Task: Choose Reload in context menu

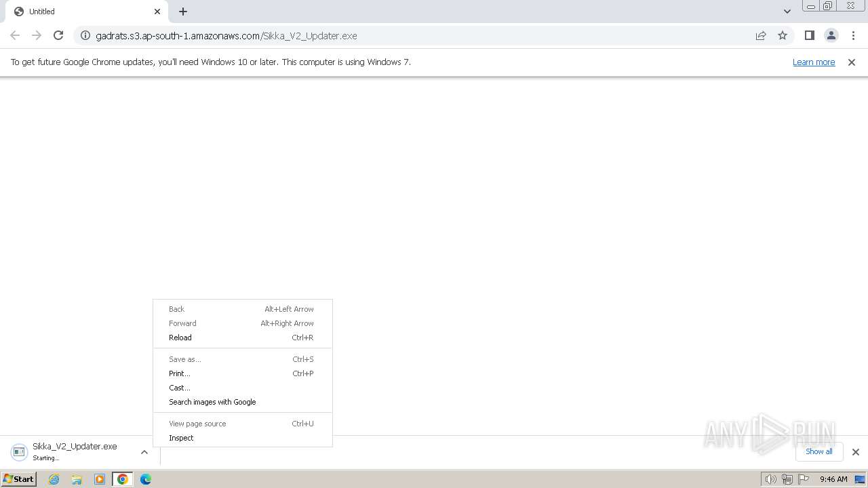Action: [x=243, y=338]
